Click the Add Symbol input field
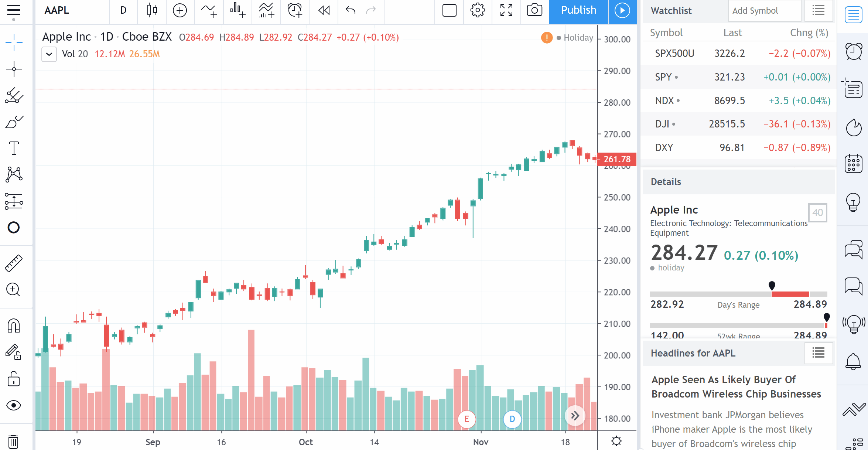 click(x=764, y=11)
